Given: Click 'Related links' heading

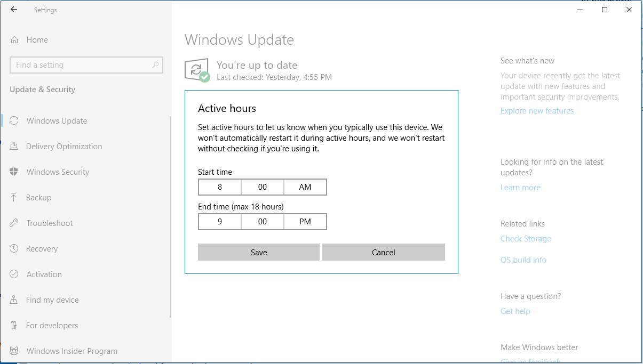Looking at the screenshot, I should point(523,224).
